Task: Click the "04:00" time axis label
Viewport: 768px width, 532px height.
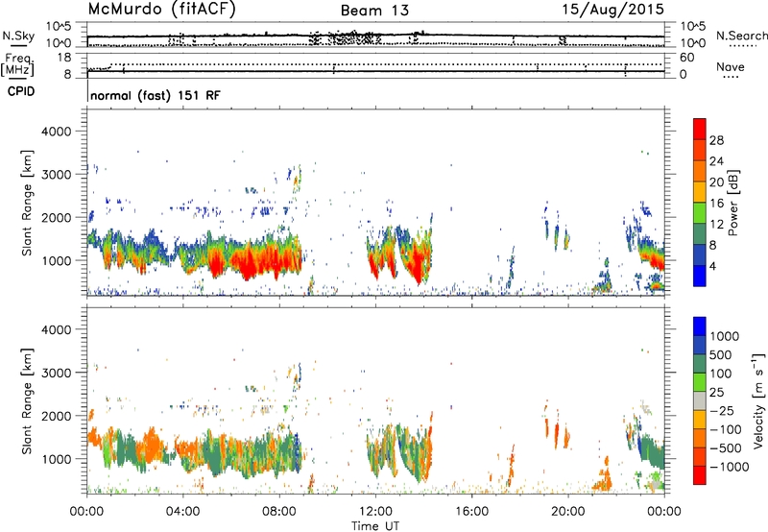Action: (182, 512)
